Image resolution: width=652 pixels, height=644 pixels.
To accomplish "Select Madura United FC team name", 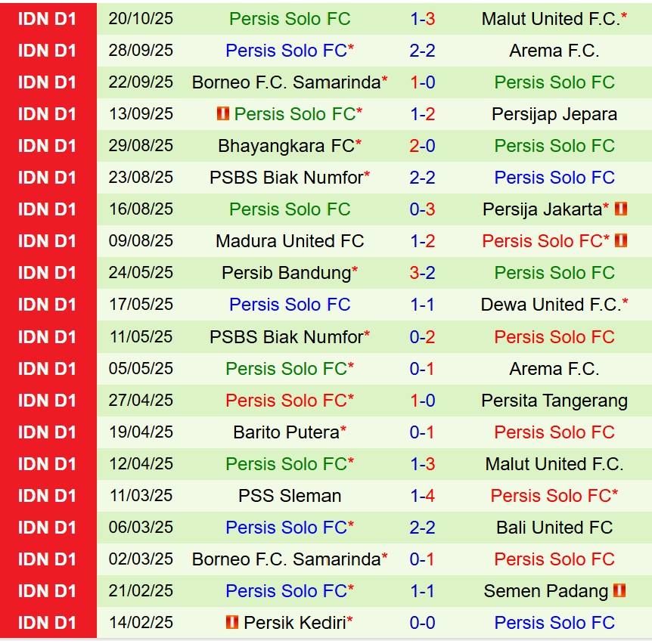I will pos(290,241).
